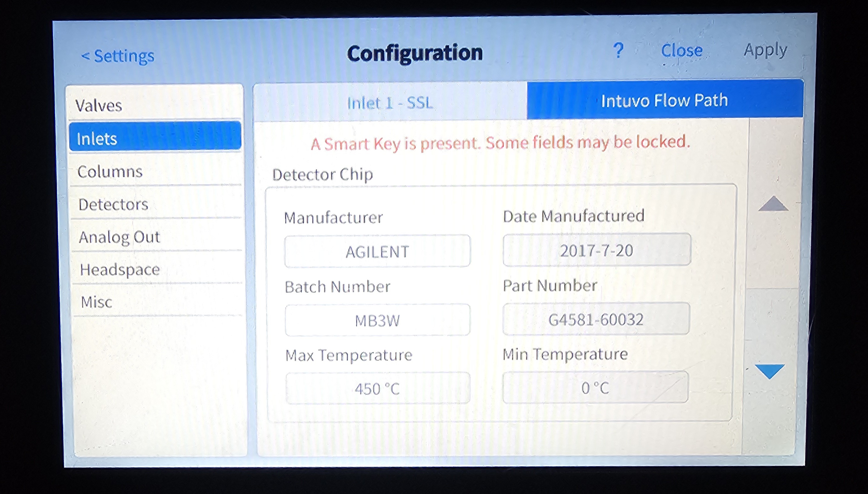Tap the Max Temperature field 450 °C
The image size is (868, 494).
coord(378,388)
